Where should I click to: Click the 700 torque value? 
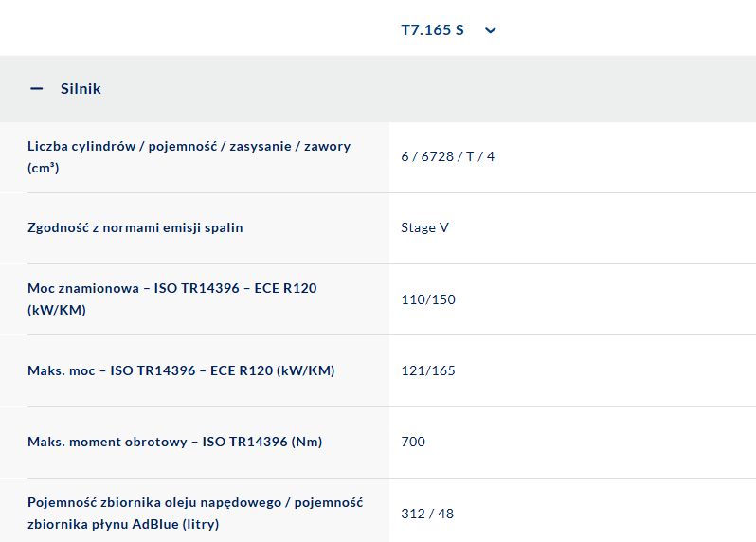pyautogui.click(x=413, y=442)
